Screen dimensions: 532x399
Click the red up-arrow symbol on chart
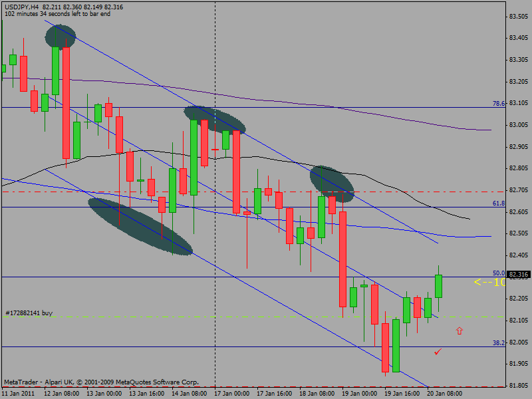tap(459, 331)
